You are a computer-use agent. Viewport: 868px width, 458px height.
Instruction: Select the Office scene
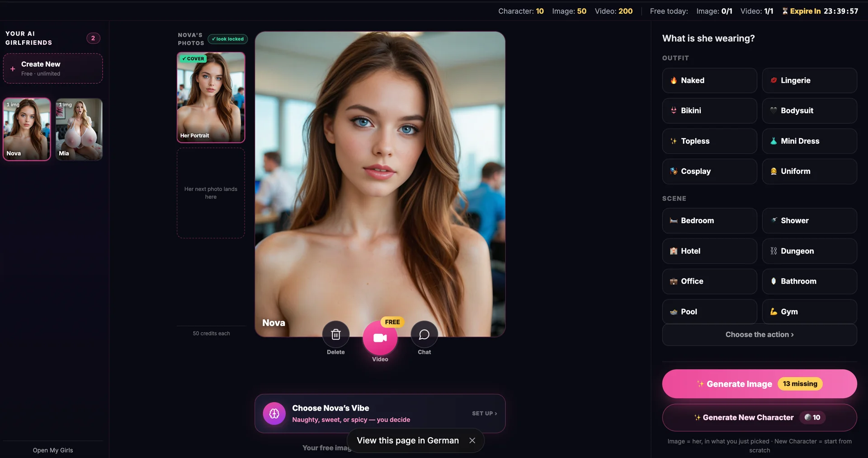coord(709,281)
